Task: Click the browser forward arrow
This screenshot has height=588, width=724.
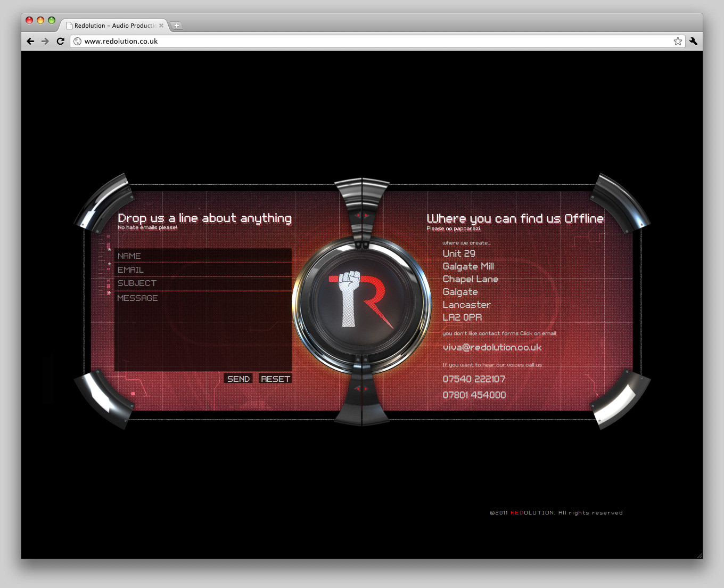Action: coord(45,42)
